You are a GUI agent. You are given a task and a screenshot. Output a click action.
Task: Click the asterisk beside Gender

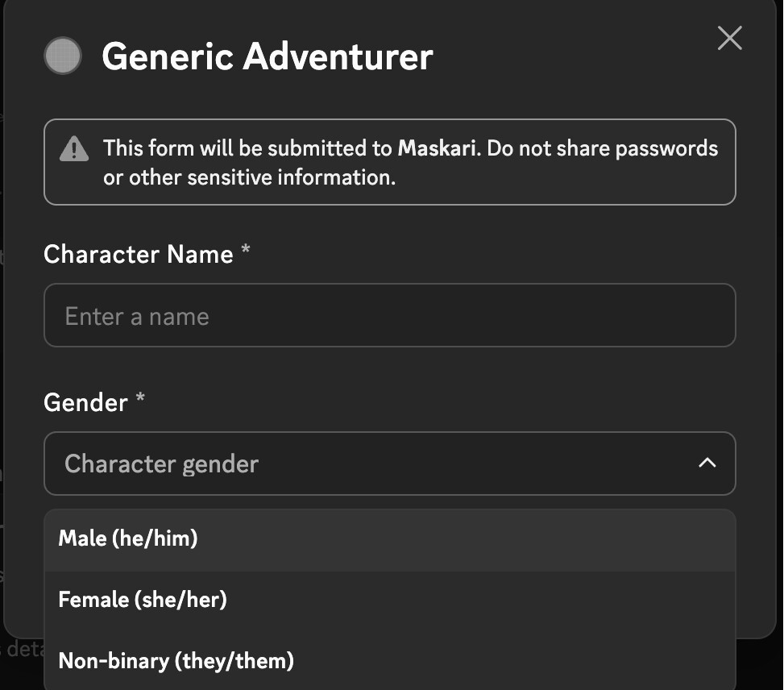140,400
